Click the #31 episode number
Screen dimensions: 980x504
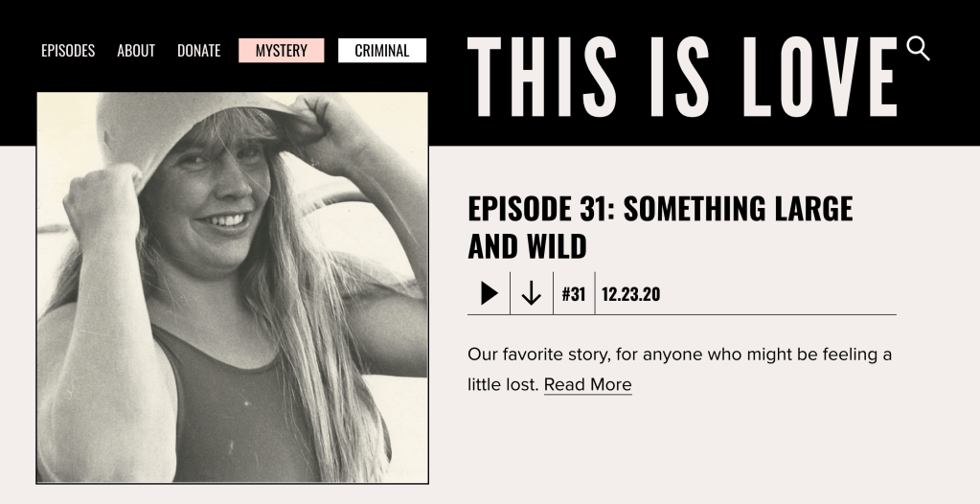[574, 294]
